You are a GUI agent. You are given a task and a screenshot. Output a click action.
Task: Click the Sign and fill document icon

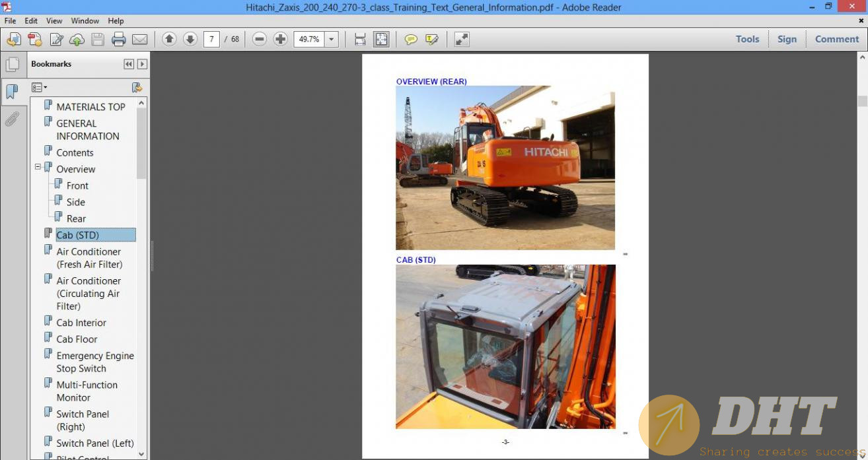(56, 40)
